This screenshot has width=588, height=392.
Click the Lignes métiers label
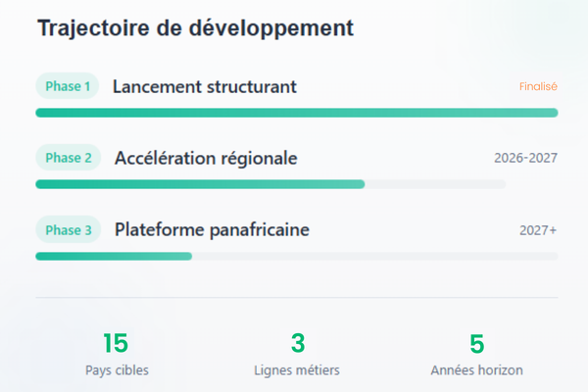297,370
